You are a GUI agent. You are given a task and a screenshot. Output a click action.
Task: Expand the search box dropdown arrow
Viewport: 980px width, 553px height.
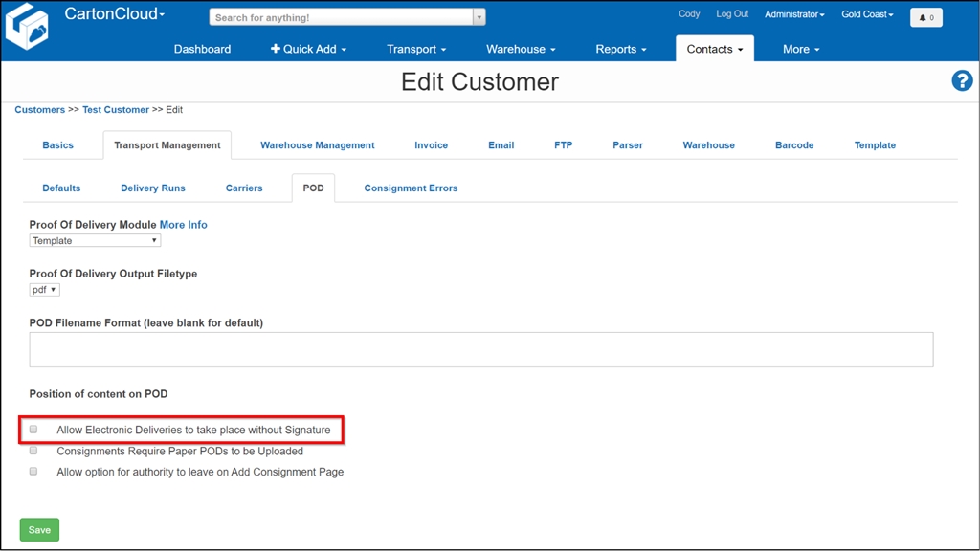pyautogui.click(x=479, y=17)
